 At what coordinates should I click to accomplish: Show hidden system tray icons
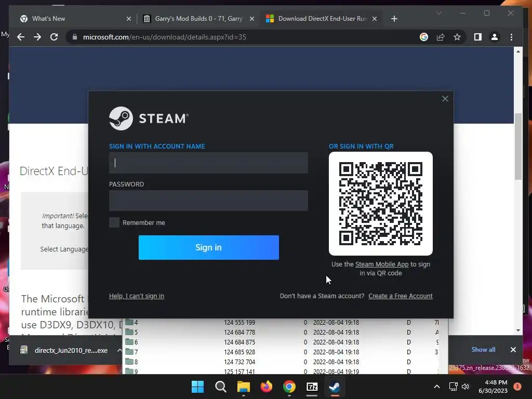click(436, 387)
